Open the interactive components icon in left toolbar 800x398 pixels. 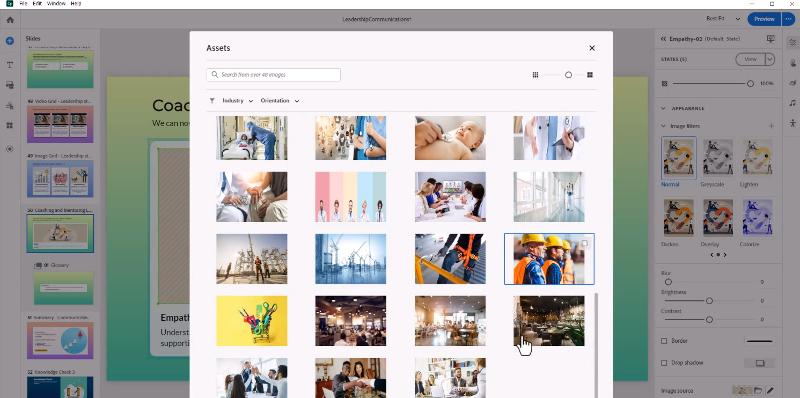[10, 106]
